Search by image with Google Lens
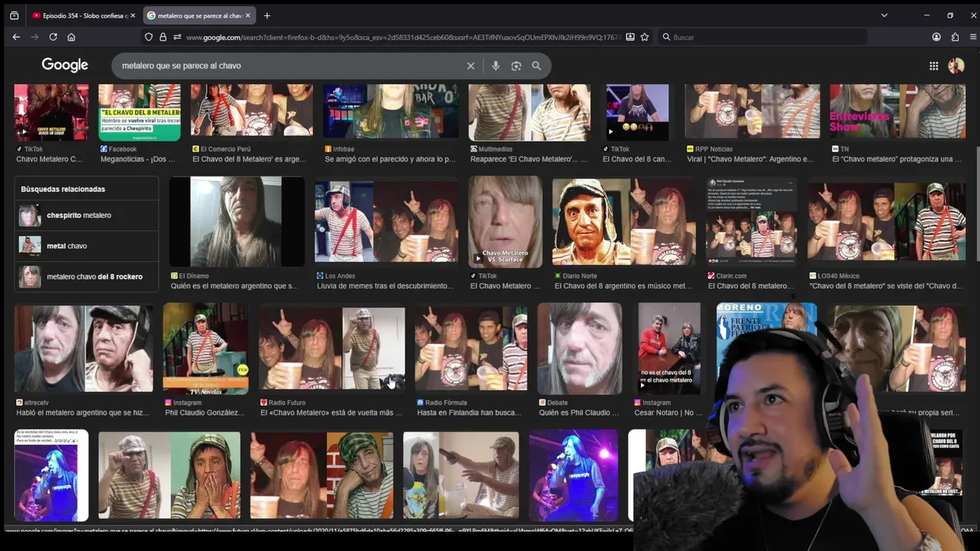This screenshot has width=980, height=551. [516, 66]
